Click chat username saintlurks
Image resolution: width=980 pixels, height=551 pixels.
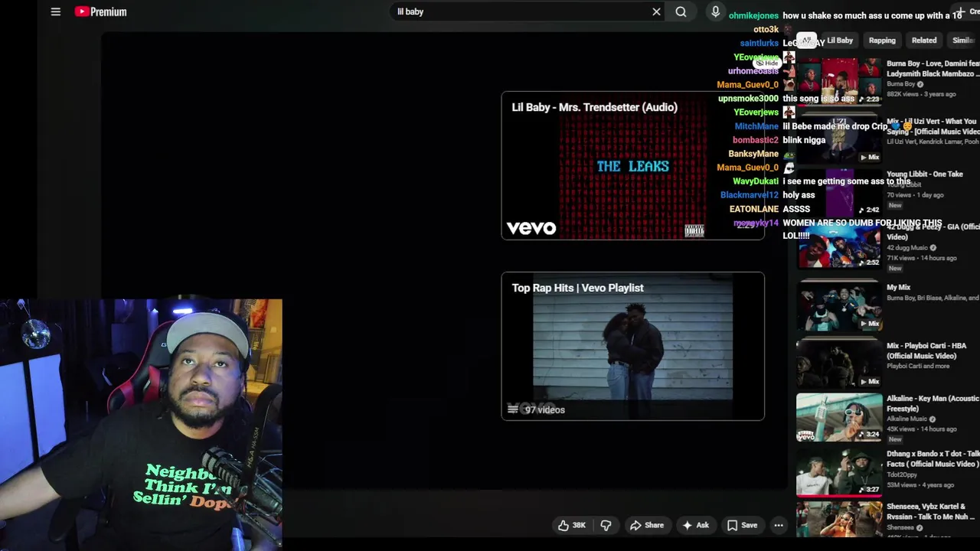point(759,44)
